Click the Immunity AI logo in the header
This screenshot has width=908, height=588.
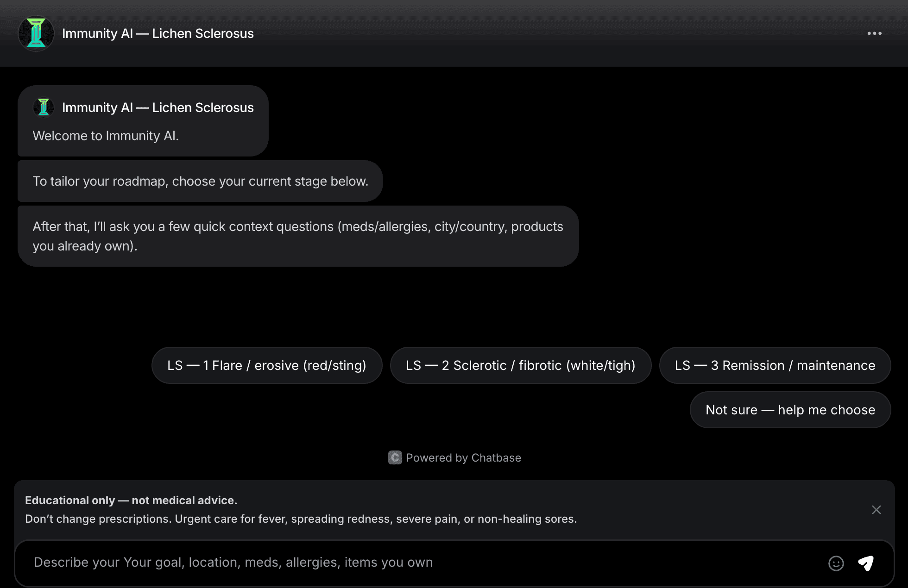coord(36,33)
